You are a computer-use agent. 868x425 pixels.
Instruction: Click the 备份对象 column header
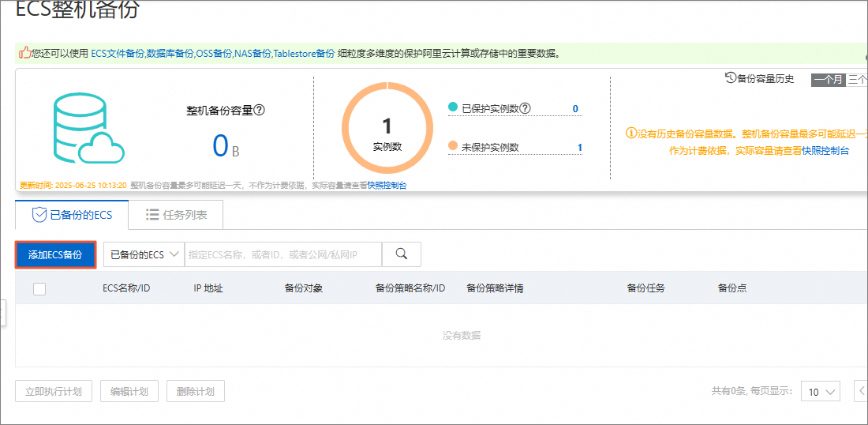point(303,288)
